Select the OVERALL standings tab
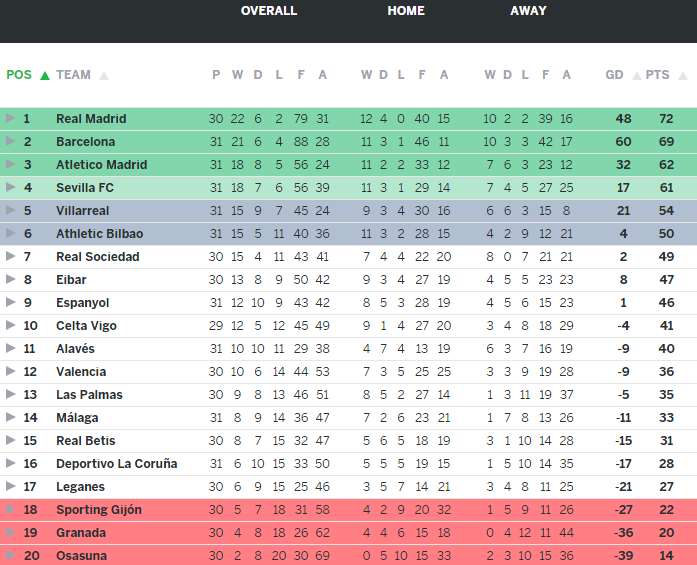 coord(269,11)
